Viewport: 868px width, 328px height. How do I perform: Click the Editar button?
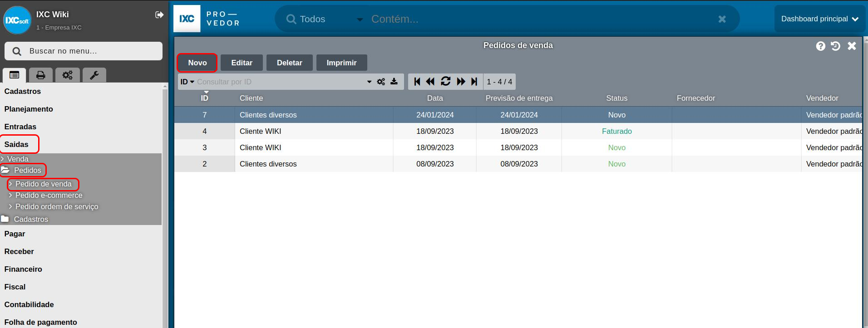tap(242, 63)
